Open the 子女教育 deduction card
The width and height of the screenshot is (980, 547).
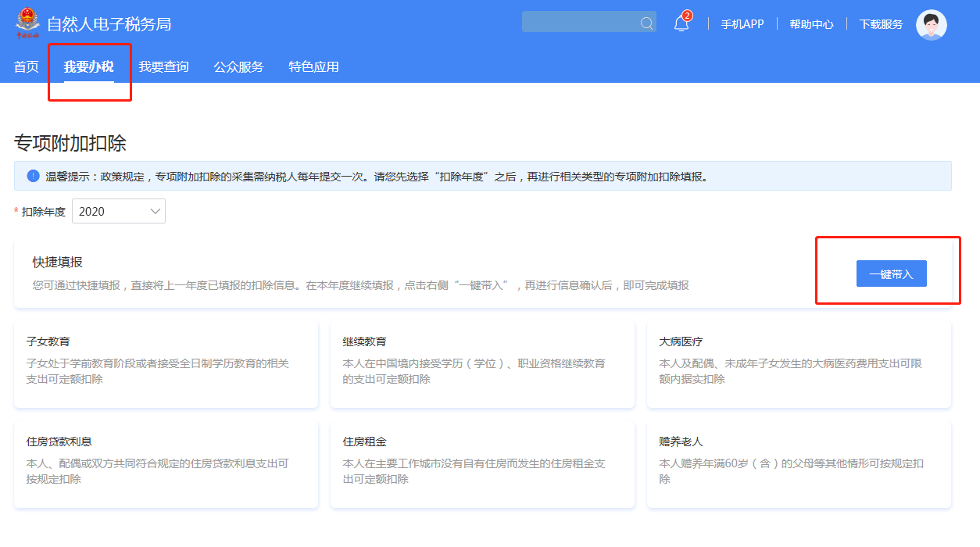point(166,363)
